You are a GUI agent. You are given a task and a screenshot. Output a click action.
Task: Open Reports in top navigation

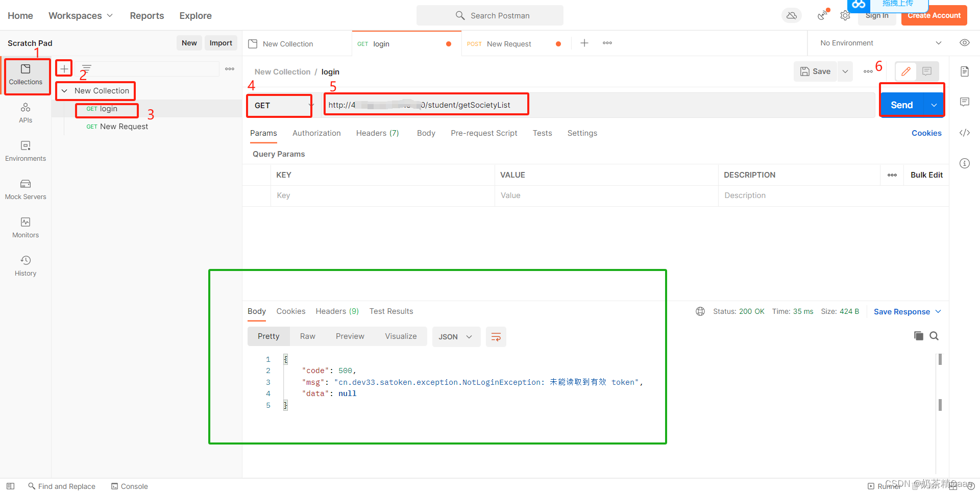147,16
